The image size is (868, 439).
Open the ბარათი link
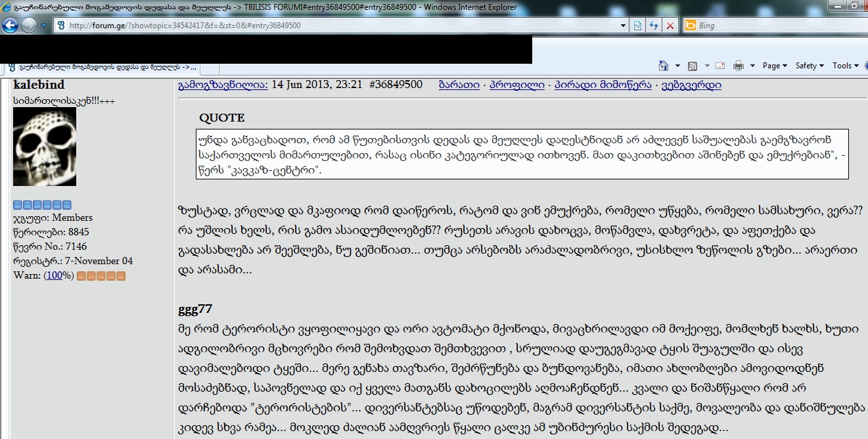click(x=459, y=85)
